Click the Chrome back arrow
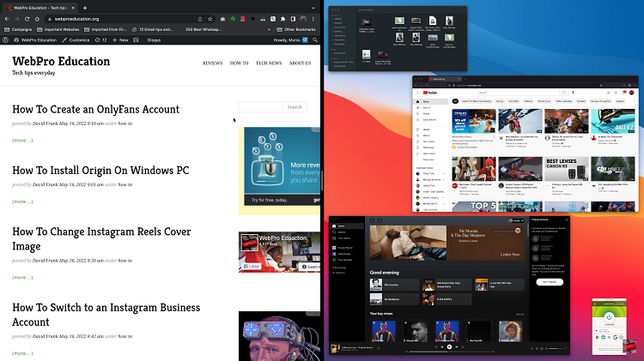Screen dimensions: 644x361 coord(7,19)
